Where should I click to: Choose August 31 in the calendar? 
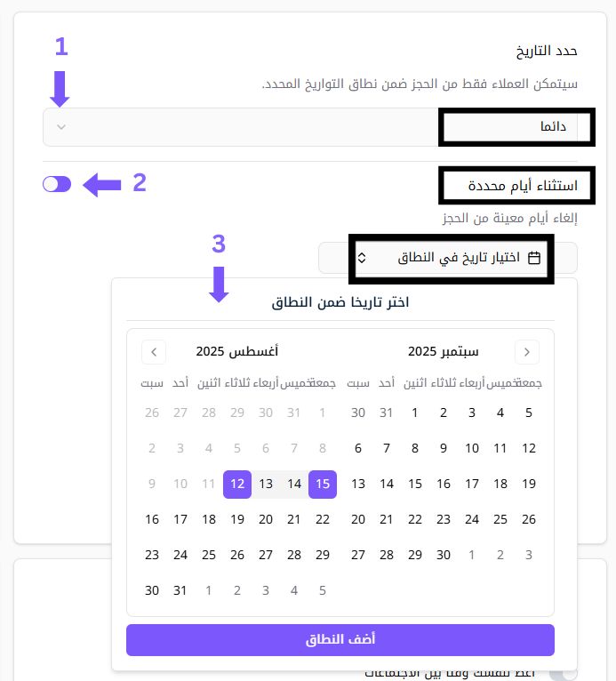click(x=180, y=590)
